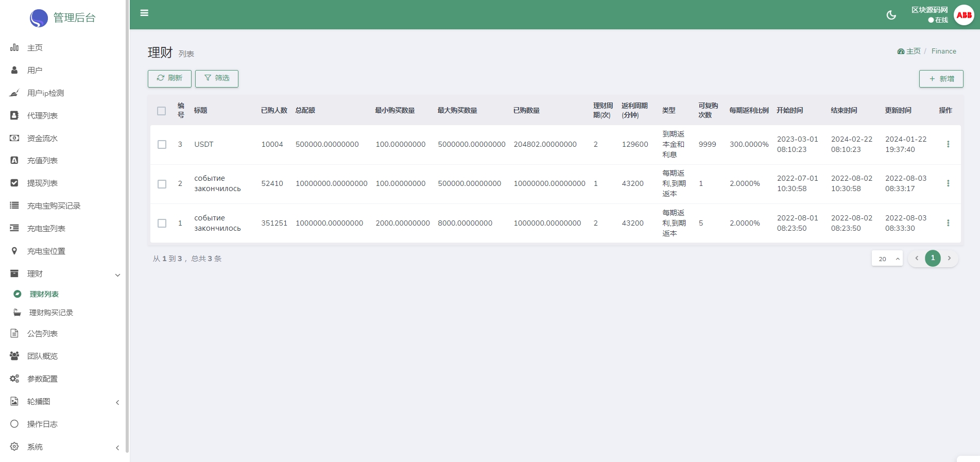Click the 管理后台 logo icon
The height and width of the screenshot is (462, 980).
(39, 18)
